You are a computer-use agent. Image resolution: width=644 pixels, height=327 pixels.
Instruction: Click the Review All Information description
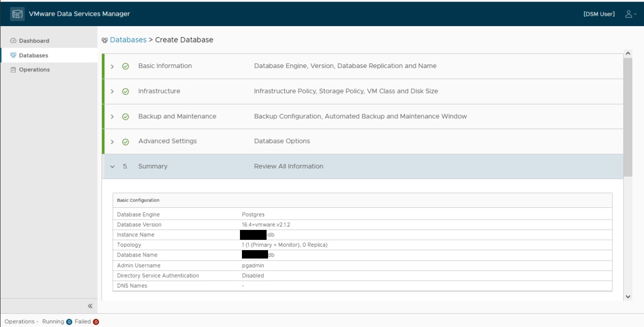pos(289,166)
